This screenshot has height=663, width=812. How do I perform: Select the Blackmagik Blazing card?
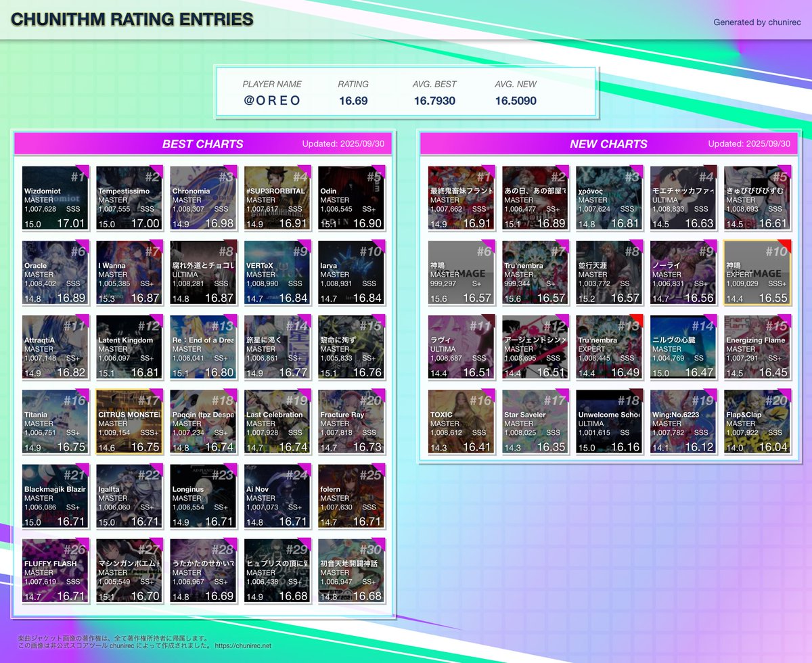pos(55,496)
